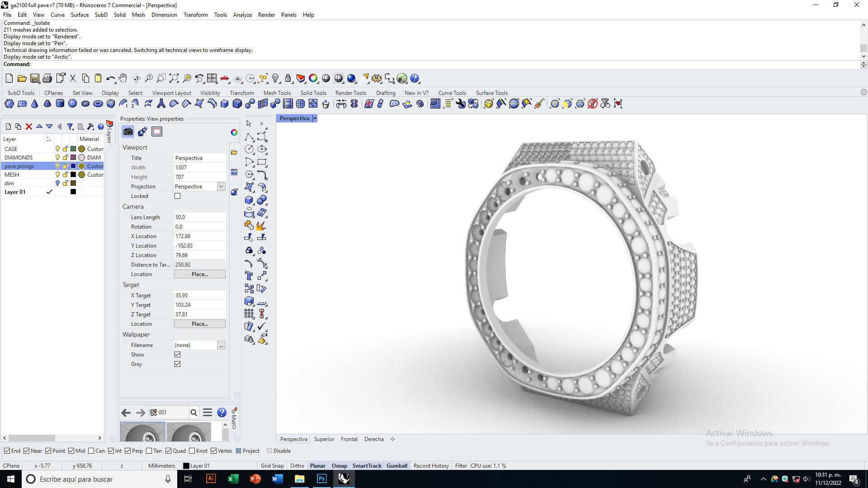Move layer down with triangle arrow
This screenshot has width=868, height=488.
point(49,127)
